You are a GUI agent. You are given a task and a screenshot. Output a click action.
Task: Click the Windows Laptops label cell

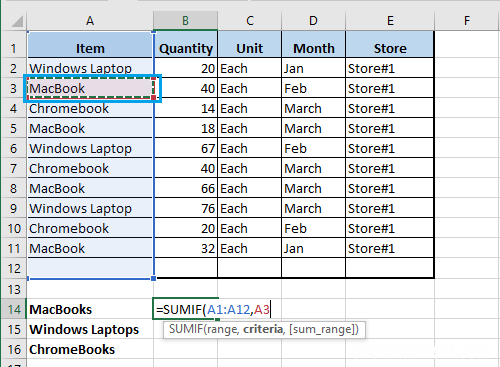pyautogui.click(x=90, y=329)
